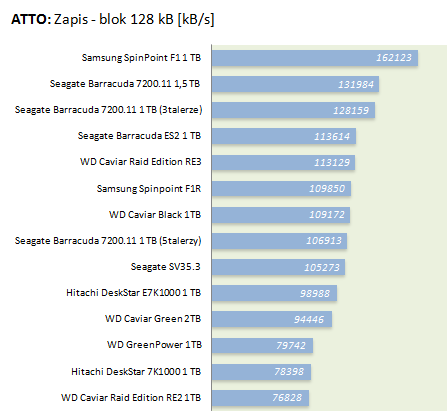This screenshot has height=418, width=448.
Task: Select the label Samsung Spinpoint F1R
Action: (149, 189)
